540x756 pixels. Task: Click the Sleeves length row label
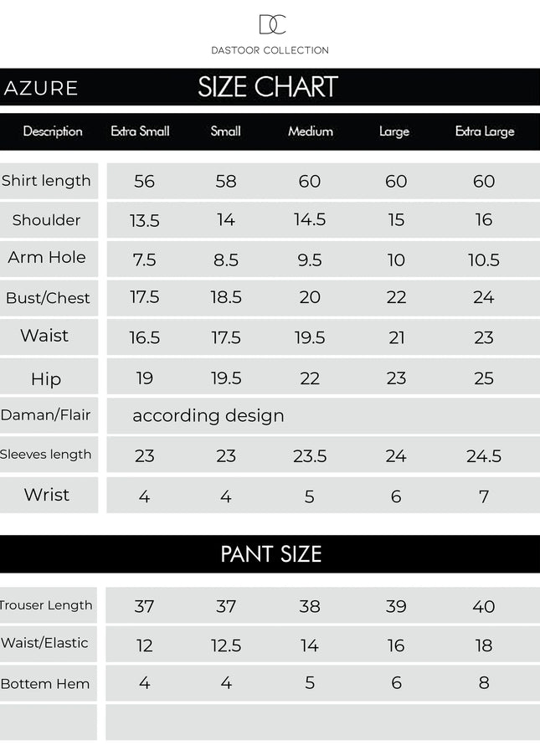click(x=46, y=455)
